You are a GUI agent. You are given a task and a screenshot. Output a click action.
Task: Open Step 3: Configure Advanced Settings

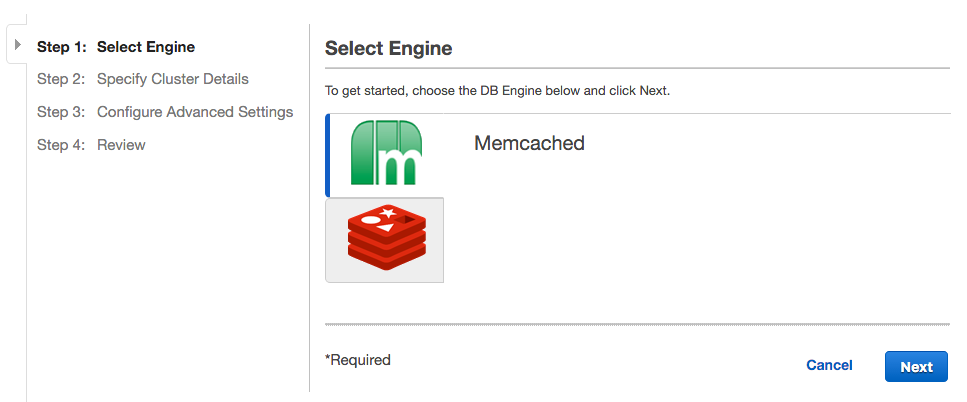pyautogui.click(x=165, y=112)
